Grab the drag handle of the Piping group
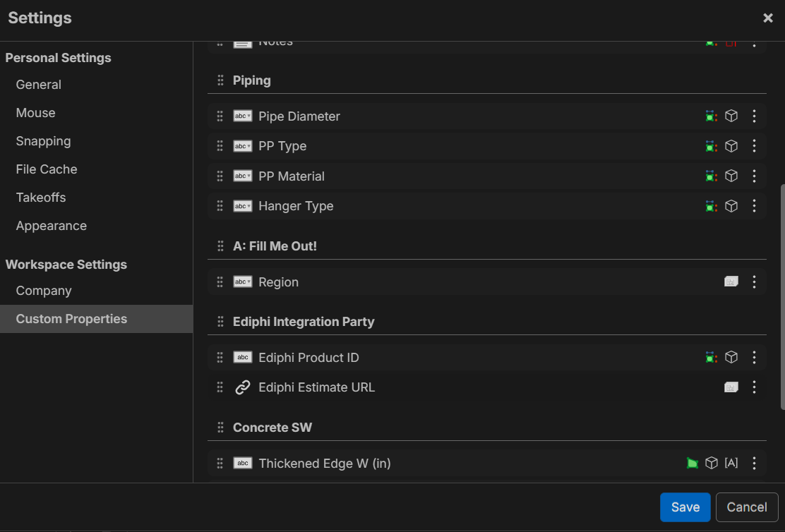Screen dimensions: 785x532 [220, 80]
